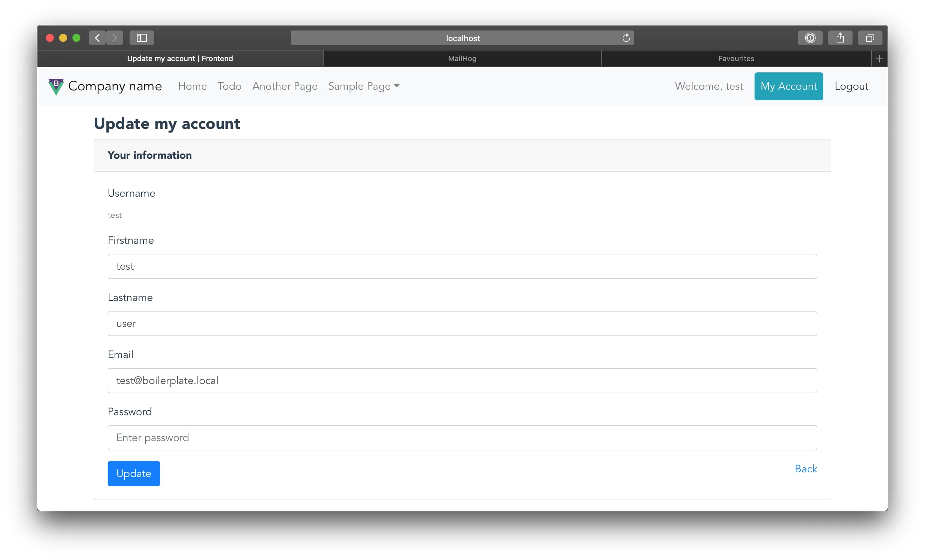Click the localhost address bar

[462, 38]
